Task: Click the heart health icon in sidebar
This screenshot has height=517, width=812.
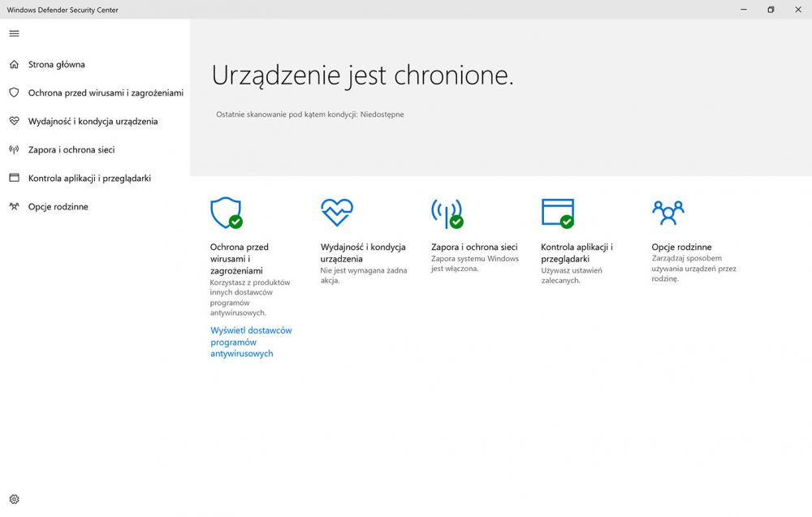Action: pos(14,121)
